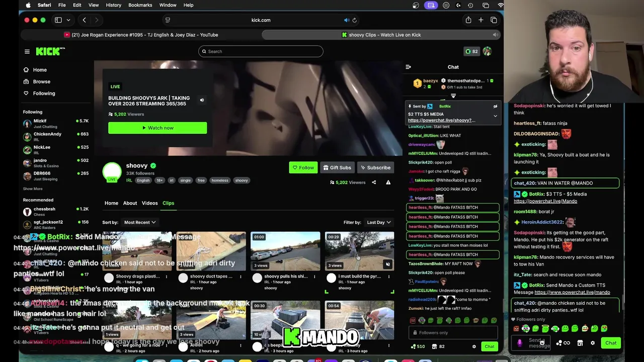Switch to the Home channel tab
The height and width of the screenshot is (362, 644).
coord(111,203)
